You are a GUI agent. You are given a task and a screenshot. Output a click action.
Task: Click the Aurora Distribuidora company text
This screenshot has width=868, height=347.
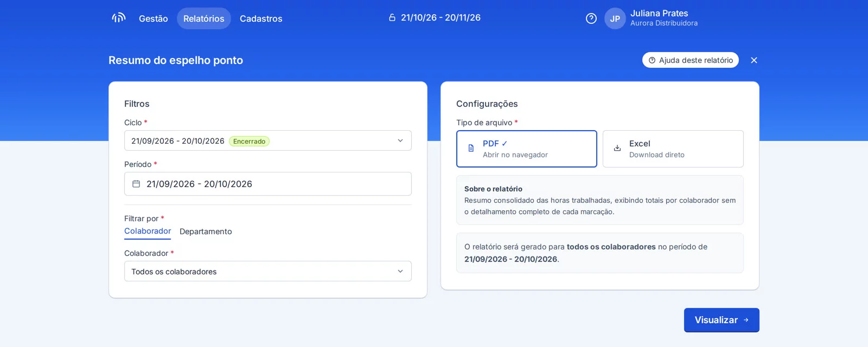tap(664, 23)
